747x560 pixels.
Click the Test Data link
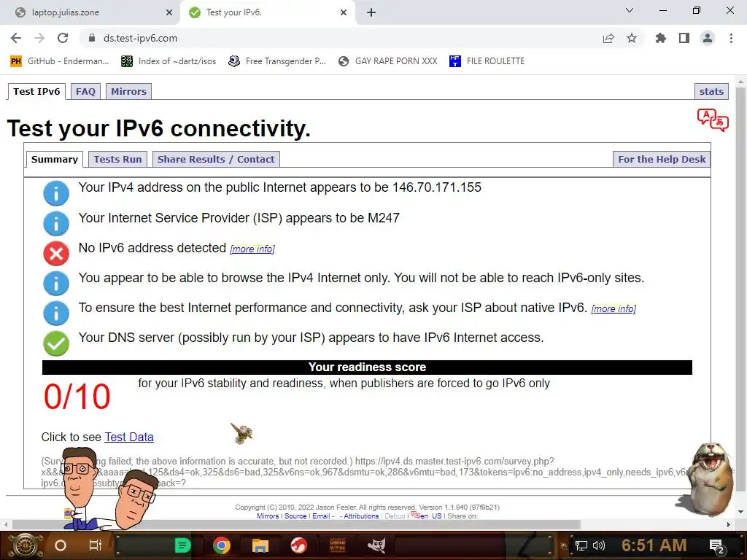coord(129,437)
